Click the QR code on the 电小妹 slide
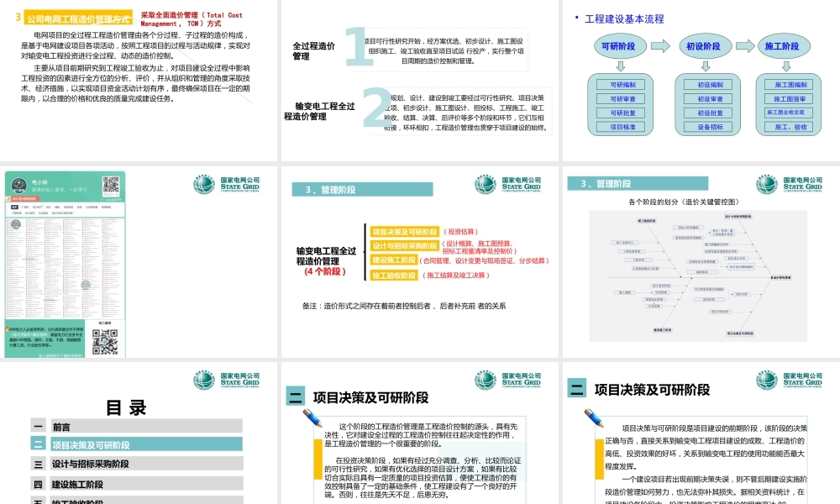This screenshot has height=504, width=840. pos(111,185)
